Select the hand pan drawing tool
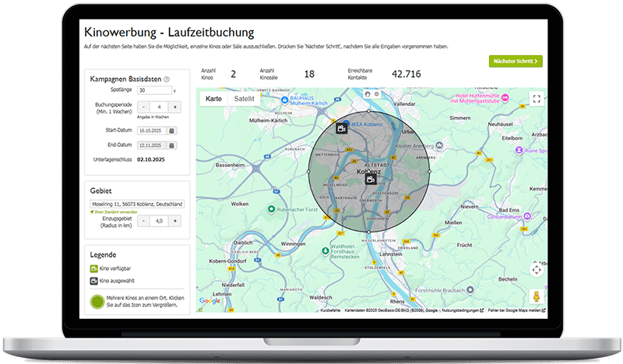Image resolution: width=623 pixels, height=364 pixels. pyautogui.click(x=368, y=94)
